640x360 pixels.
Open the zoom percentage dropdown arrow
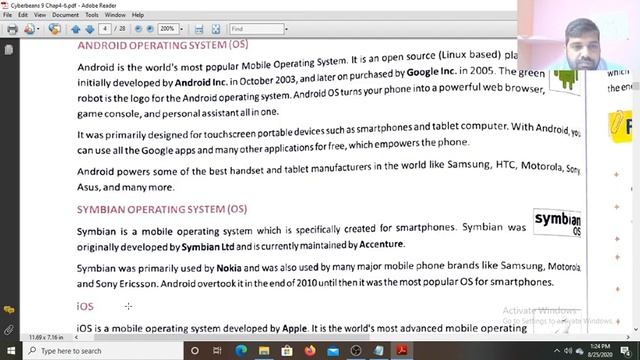click(182, 29)
